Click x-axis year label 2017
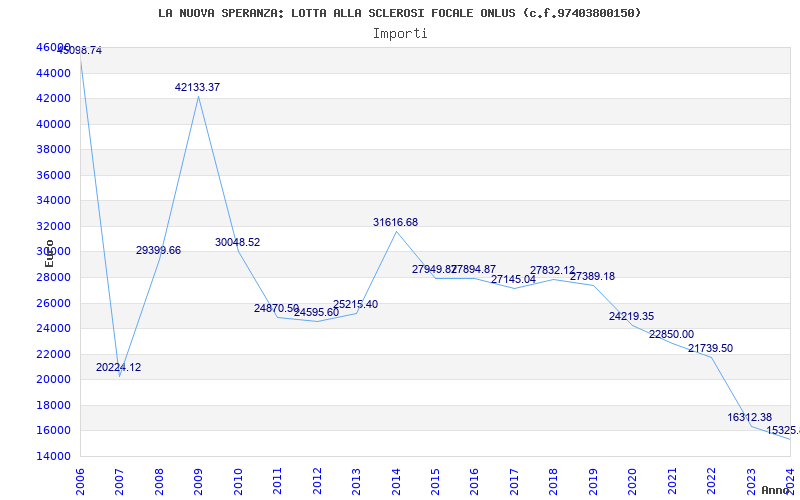This screenshot has width=800, height=500. point(514,482)
